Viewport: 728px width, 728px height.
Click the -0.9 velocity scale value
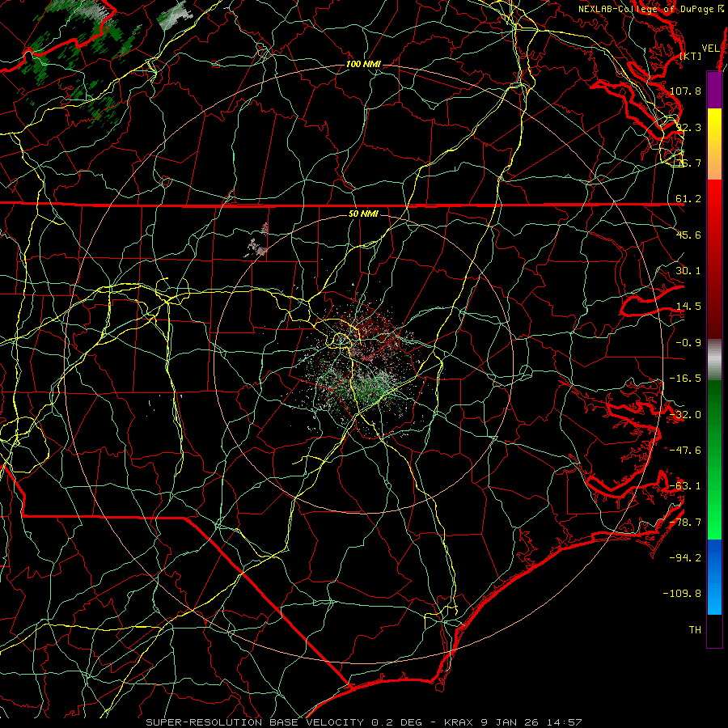coord(688,343)
